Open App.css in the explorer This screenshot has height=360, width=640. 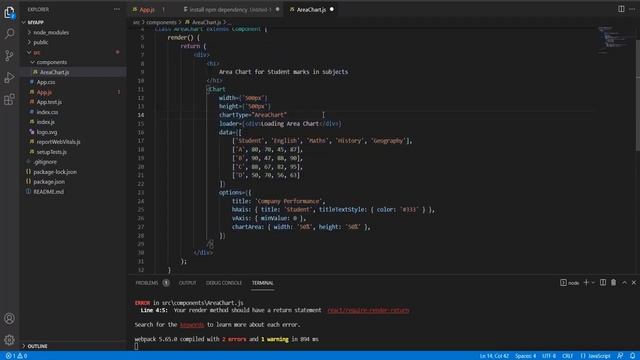[46, 82]
